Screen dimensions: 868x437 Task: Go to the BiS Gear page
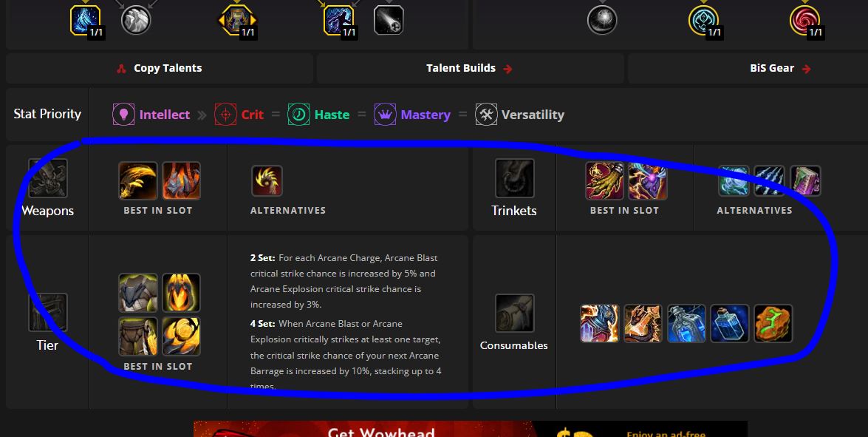(780, 68)
